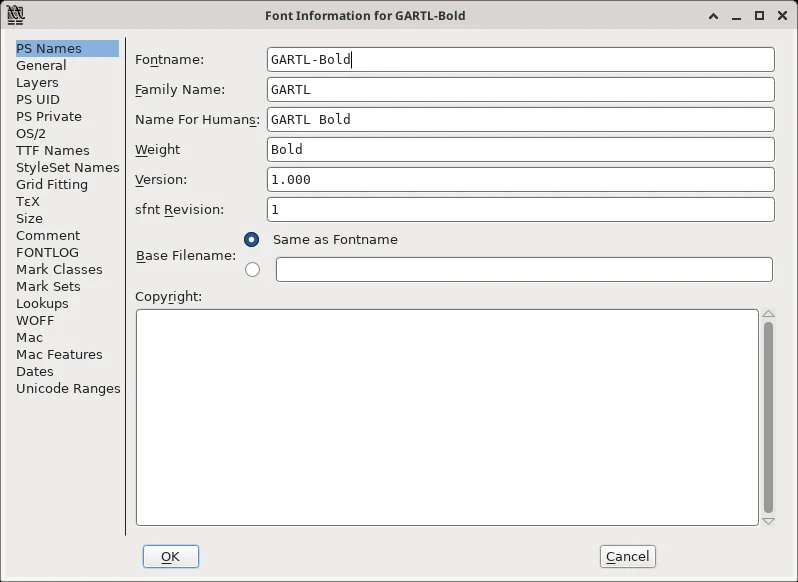
Task: Switch to TTF Names section
Action: pos(52,151)
